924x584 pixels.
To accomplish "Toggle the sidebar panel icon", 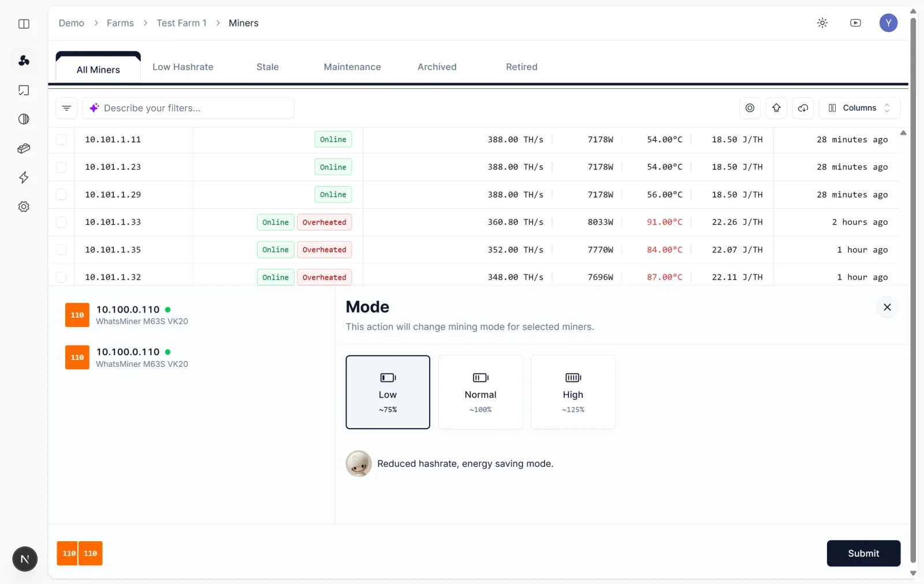I will [24, 24].
